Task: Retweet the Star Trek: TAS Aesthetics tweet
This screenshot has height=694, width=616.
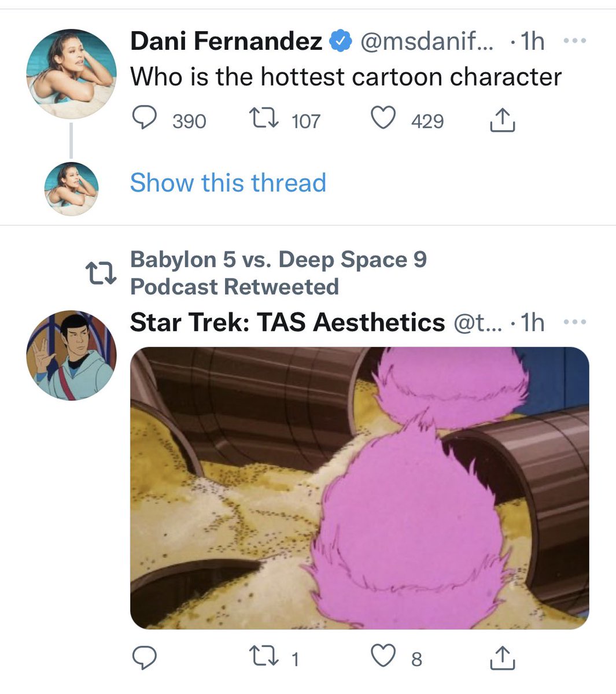Action: click(x=263, y=658)
